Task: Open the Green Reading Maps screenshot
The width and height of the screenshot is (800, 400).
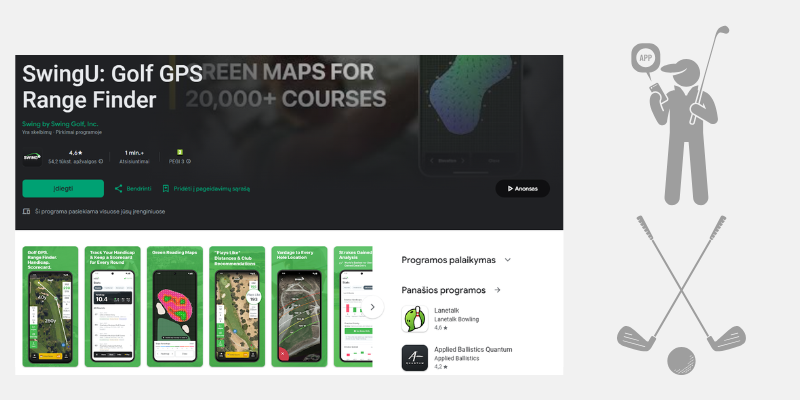Action: 174,307
